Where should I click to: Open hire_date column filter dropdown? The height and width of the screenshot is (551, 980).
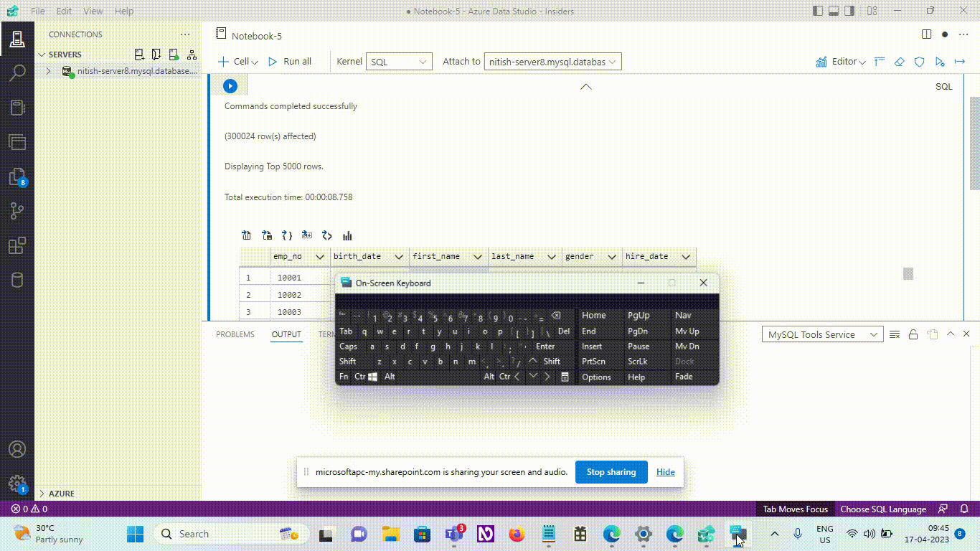pos(685,257)
